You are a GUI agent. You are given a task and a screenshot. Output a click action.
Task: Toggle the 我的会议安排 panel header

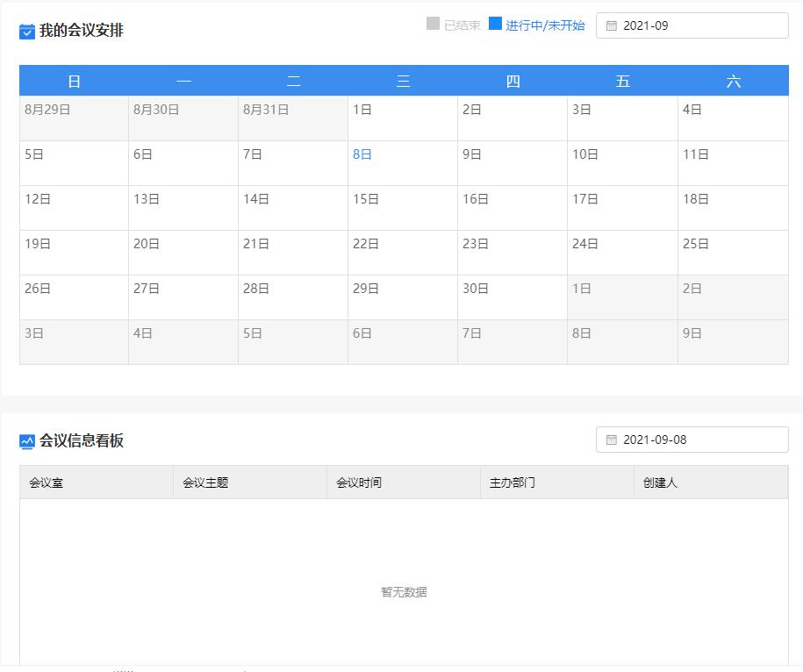click(x=80, y=32)
